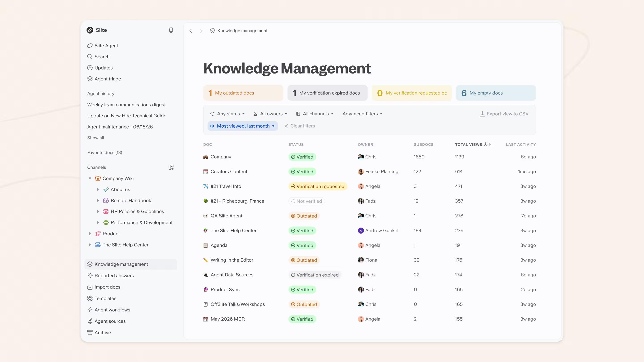Export view to CSV

pyautogui.click(x=504, y=114)
